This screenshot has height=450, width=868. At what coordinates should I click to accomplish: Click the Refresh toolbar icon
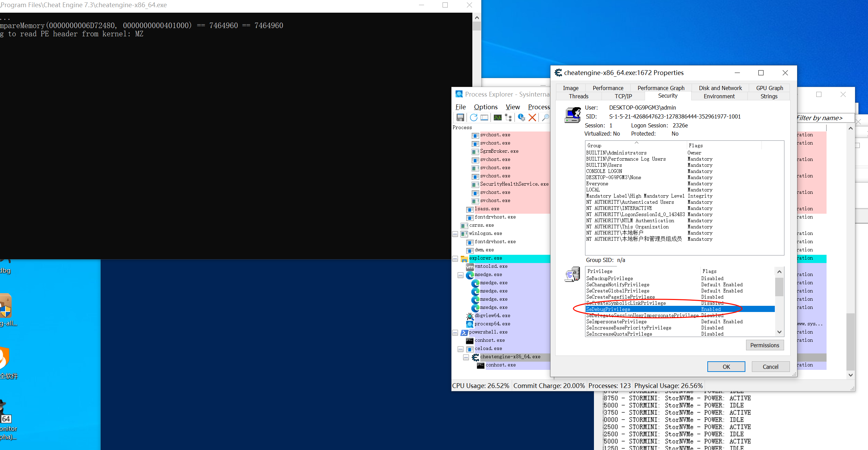[473, 117]
